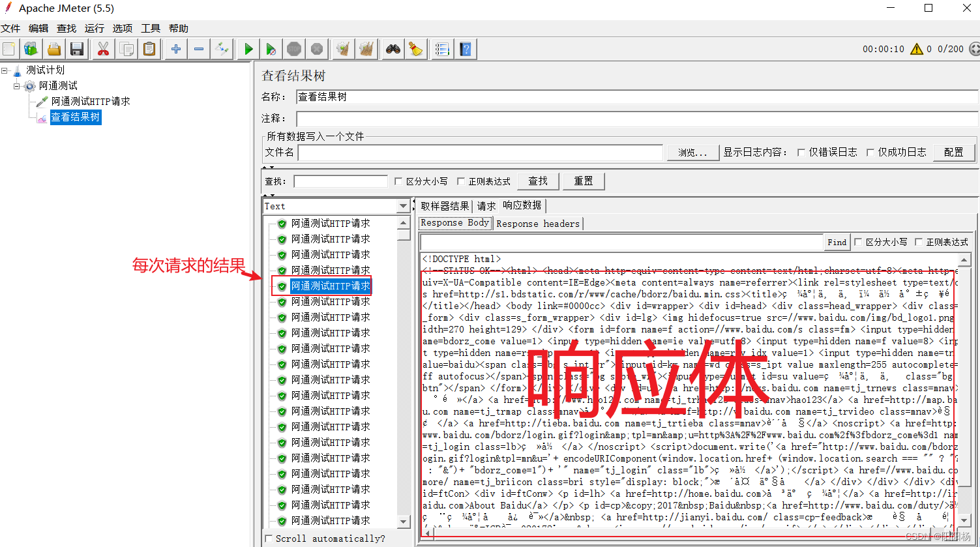Screen dimensions: 980x547
Task: Click the 浏览... browse button
Action: (x=692, y=153)
